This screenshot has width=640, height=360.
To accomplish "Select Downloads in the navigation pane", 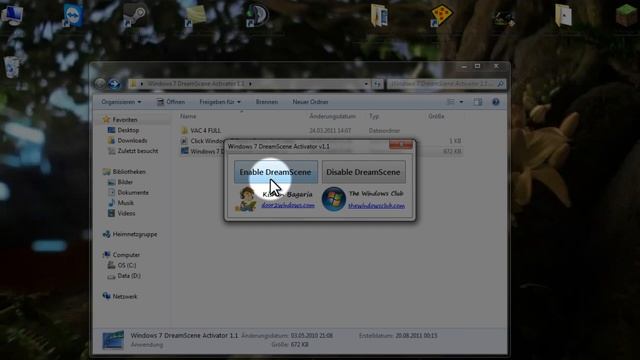I will point(132,140).
